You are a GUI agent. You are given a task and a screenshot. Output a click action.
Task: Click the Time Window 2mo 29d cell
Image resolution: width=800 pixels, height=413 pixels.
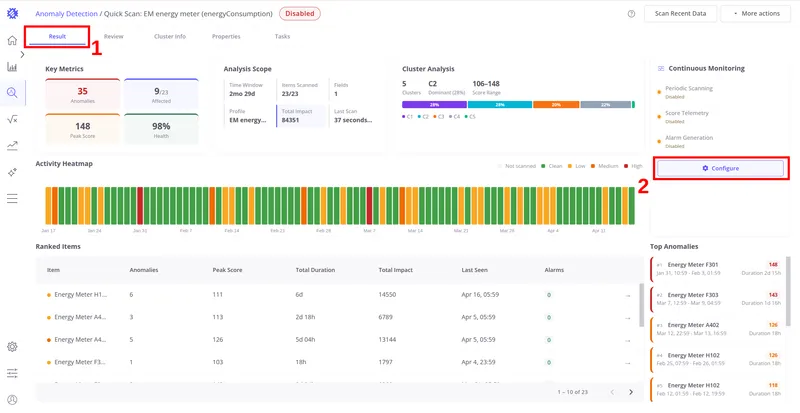click(x=249, y=90)
